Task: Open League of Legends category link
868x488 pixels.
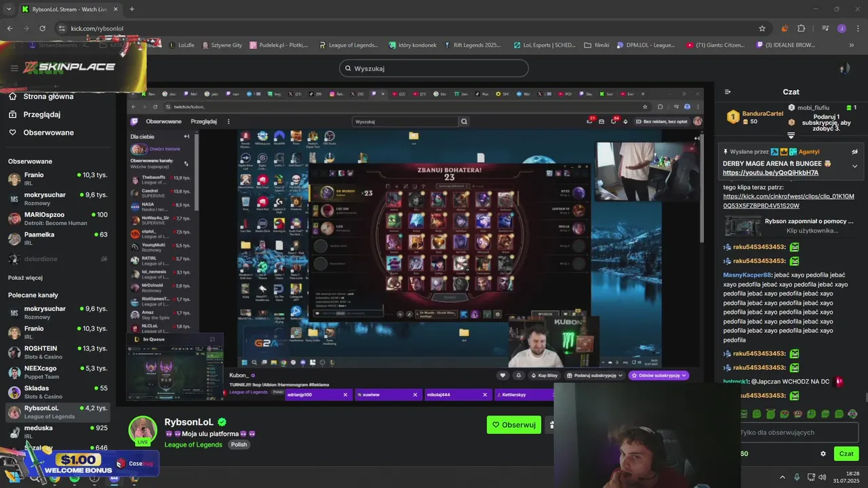Action: pyautogui.click(x=193, y=445)
